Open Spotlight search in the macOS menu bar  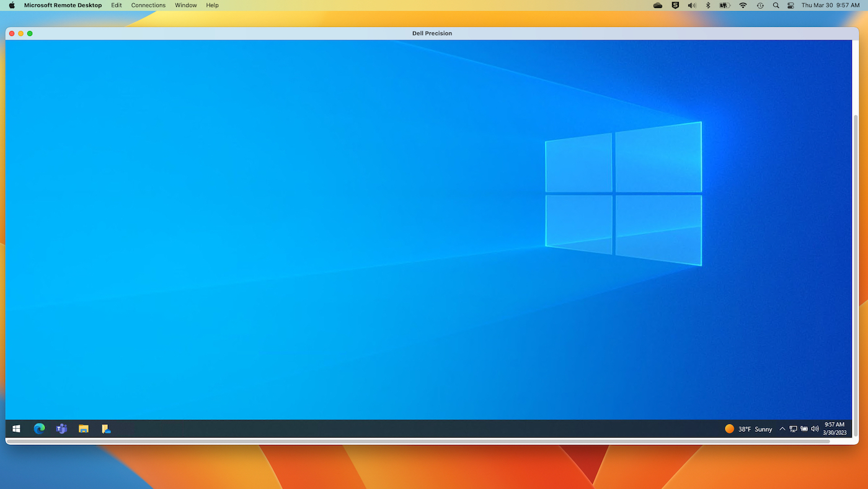776,5
